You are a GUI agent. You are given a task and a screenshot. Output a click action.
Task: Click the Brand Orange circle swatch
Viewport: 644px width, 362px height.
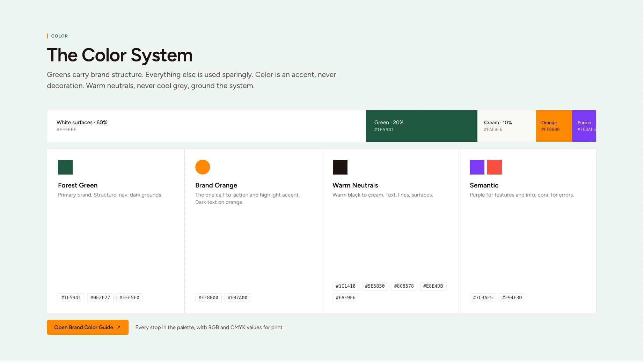pos(203,167)
